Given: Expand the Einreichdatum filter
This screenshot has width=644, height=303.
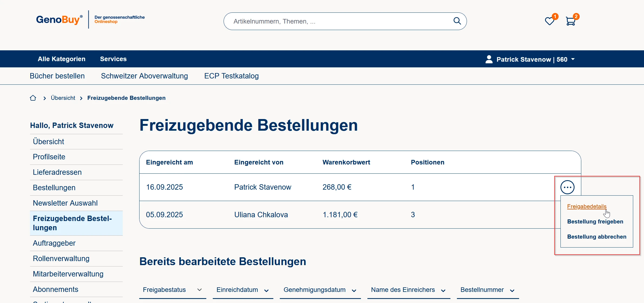Looking at the screenshot, I should [243, 290].
